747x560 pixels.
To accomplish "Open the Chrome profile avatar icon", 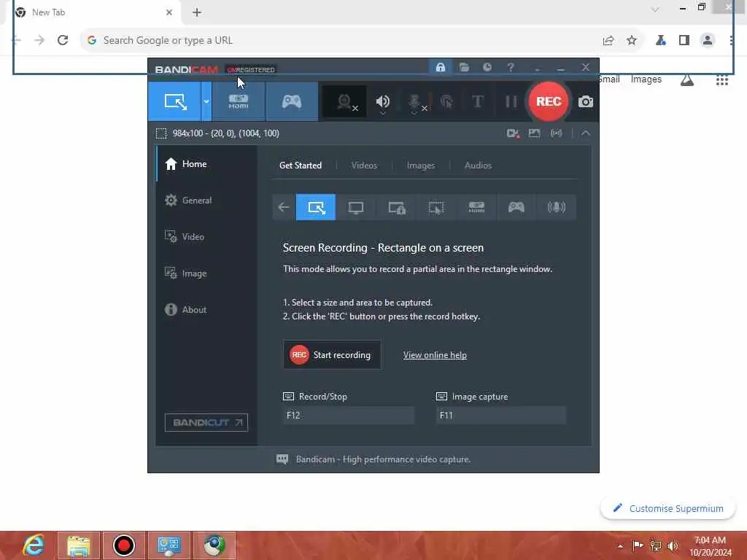I will coord(708,41).
